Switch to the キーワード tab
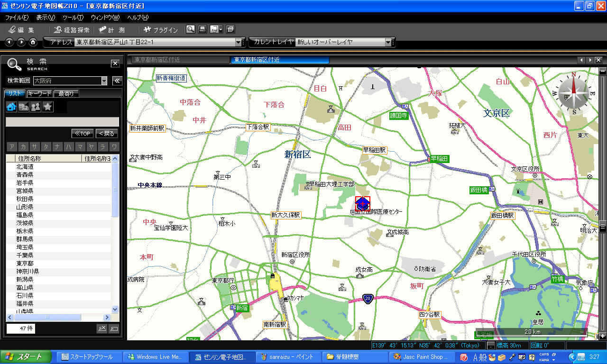The image size is (607, 364). tap(39, 93)
